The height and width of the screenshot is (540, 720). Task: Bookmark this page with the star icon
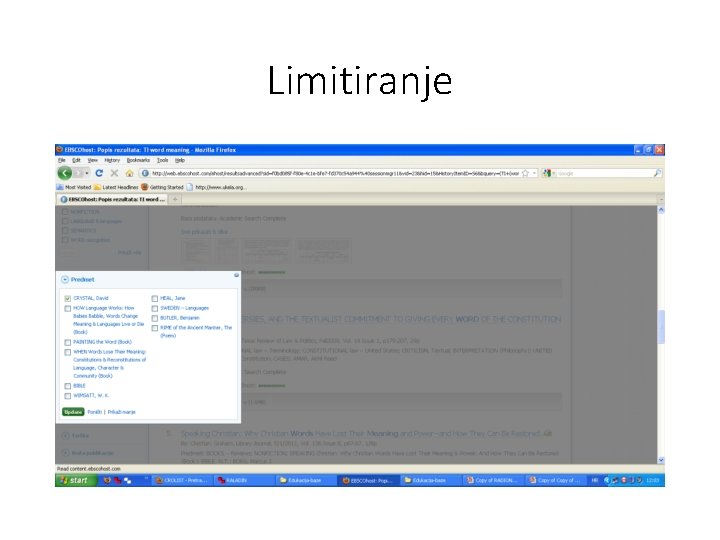click(525, 173)
